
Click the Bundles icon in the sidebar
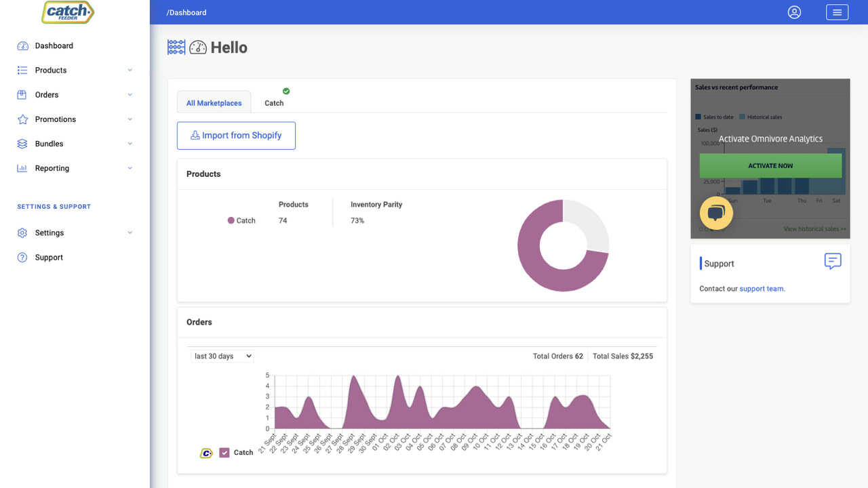coord(22,143)
